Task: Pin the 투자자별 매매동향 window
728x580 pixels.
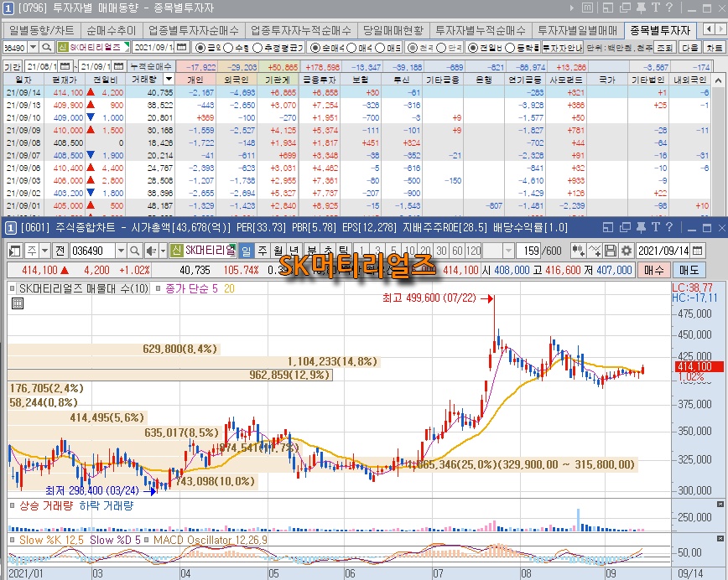Action: pyautogui.click(x=641, y=8)
